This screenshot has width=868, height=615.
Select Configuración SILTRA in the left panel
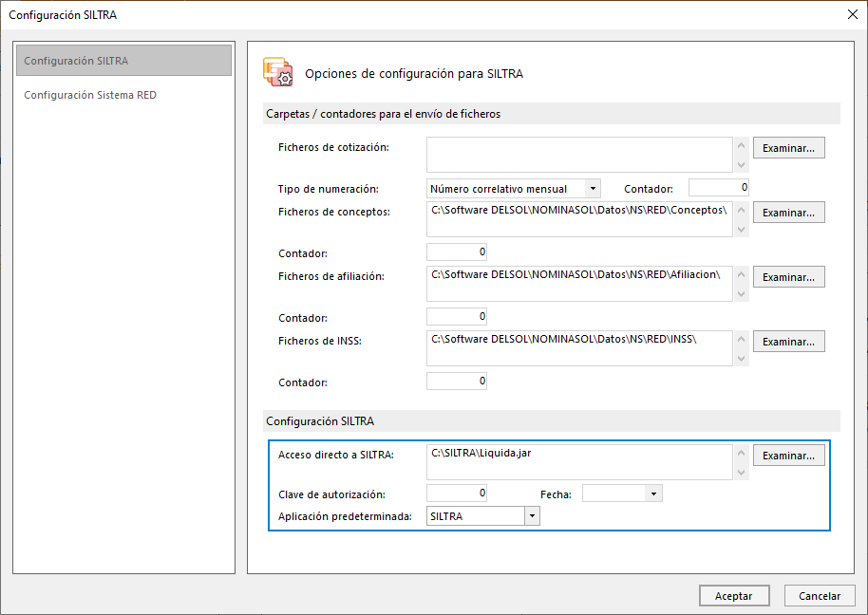tap(124, 61)
